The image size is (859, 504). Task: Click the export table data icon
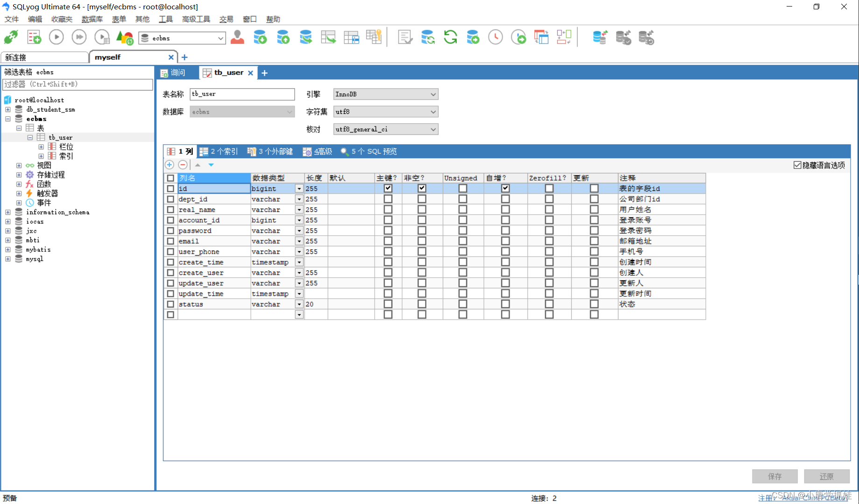(328, 37)
